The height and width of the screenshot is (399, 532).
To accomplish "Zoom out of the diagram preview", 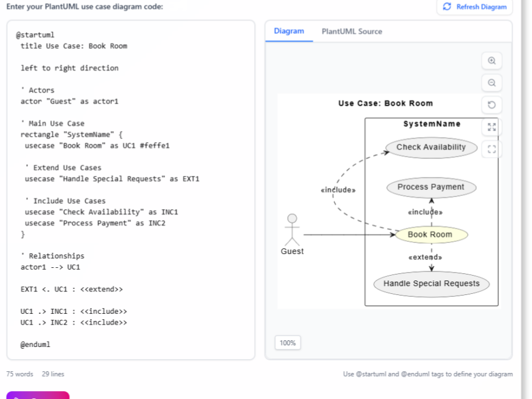I will coord(491,83).
